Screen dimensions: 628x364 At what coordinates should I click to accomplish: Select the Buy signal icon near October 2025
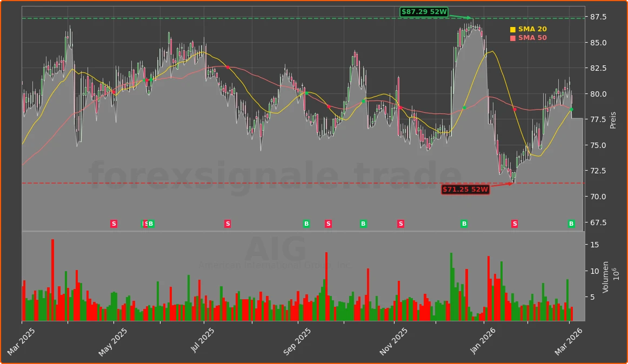362,223
